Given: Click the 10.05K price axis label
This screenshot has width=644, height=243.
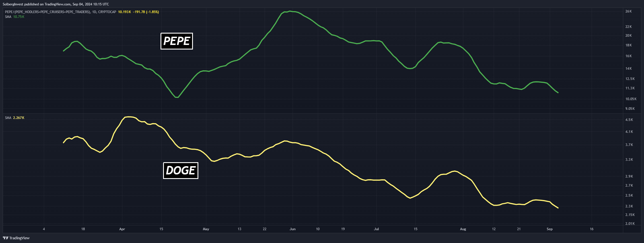Looking at the screenshot, I should [x=631, y=99].
